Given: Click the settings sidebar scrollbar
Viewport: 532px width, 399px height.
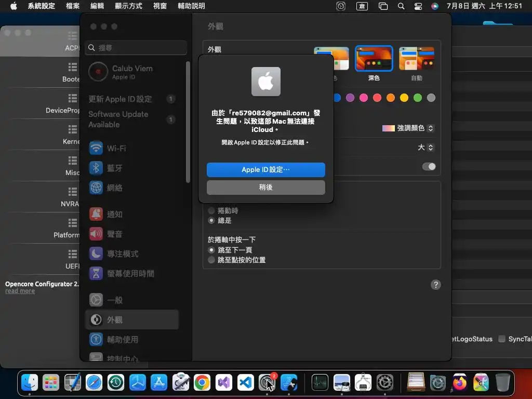Looking at the screenshot, I should pos(188,122).
